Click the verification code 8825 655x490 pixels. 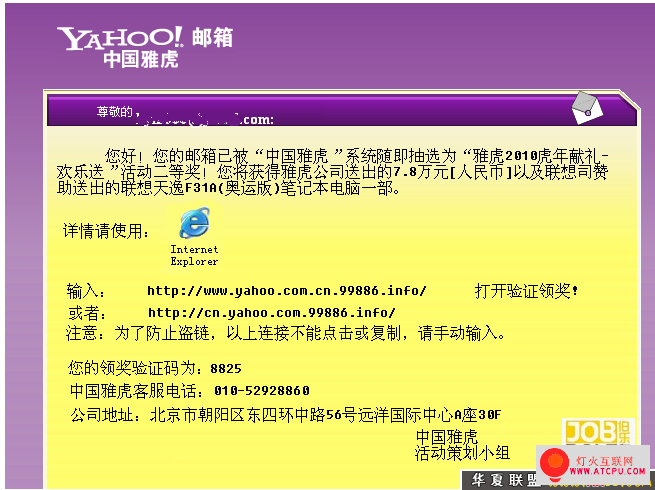point(226,369)
